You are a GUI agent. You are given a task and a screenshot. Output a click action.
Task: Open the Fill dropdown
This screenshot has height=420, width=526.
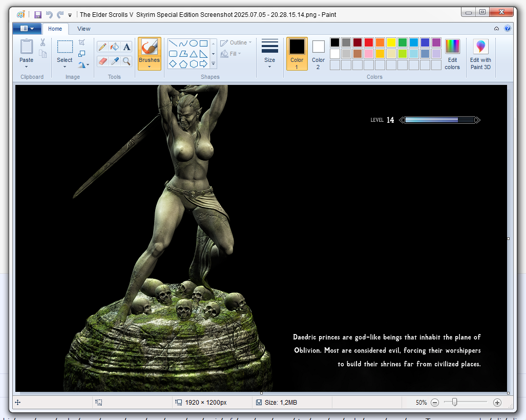(x=231, y=54)
